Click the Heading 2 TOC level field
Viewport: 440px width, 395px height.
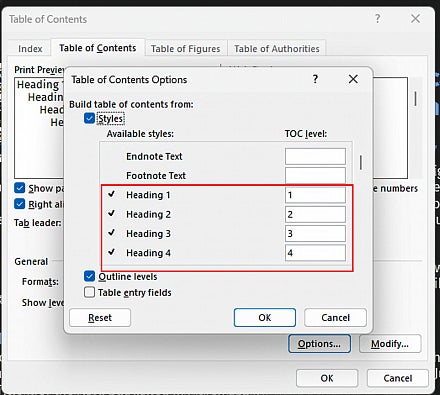(315, 214)
